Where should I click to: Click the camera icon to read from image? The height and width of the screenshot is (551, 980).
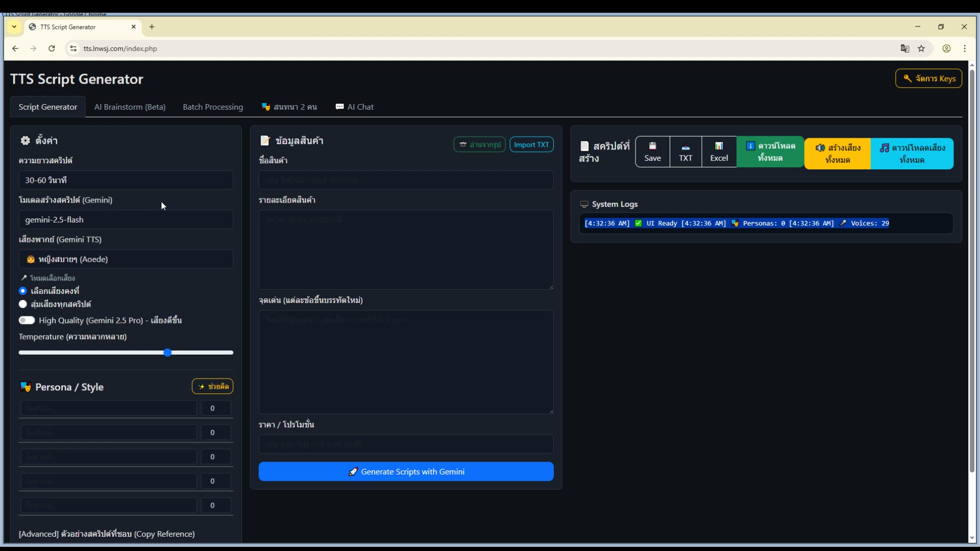point(479,144)
